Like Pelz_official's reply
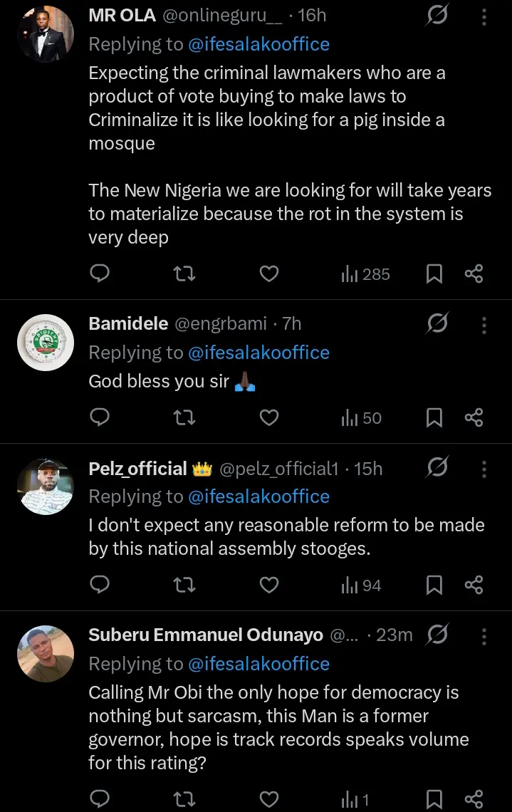512x812 pixels. tap(268, 585)
